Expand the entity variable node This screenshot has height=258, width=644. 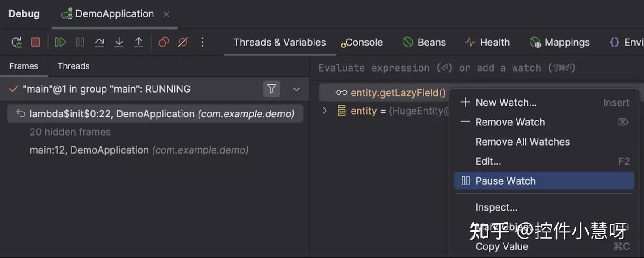pos(324,111)
